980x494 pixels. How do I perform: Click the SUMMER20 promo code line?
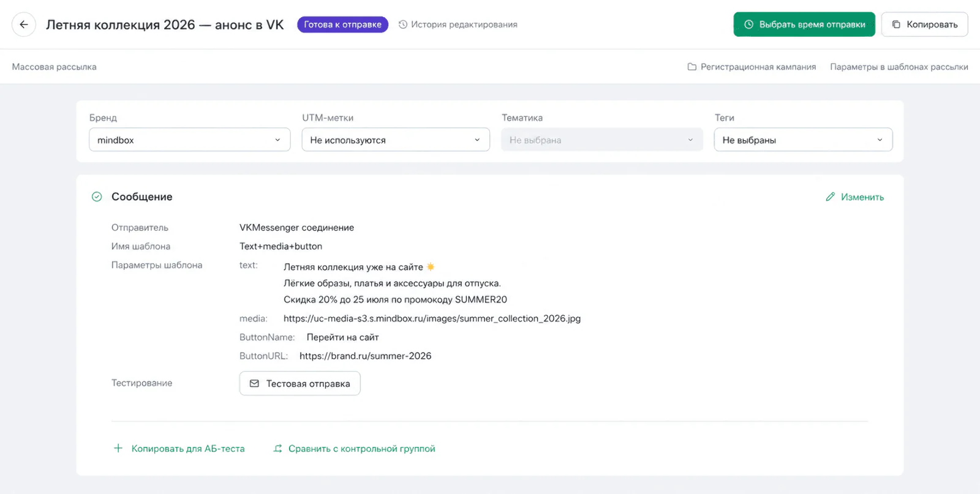point(395,299)
